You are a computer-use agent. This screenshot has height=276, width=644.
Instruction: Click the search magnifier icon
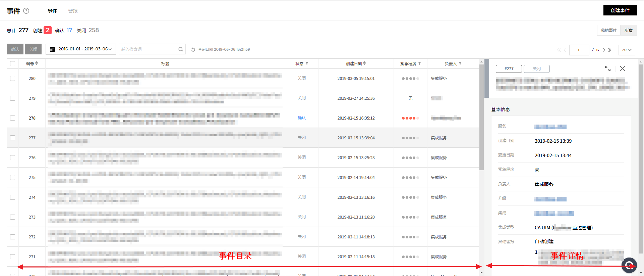pos(181,49)
